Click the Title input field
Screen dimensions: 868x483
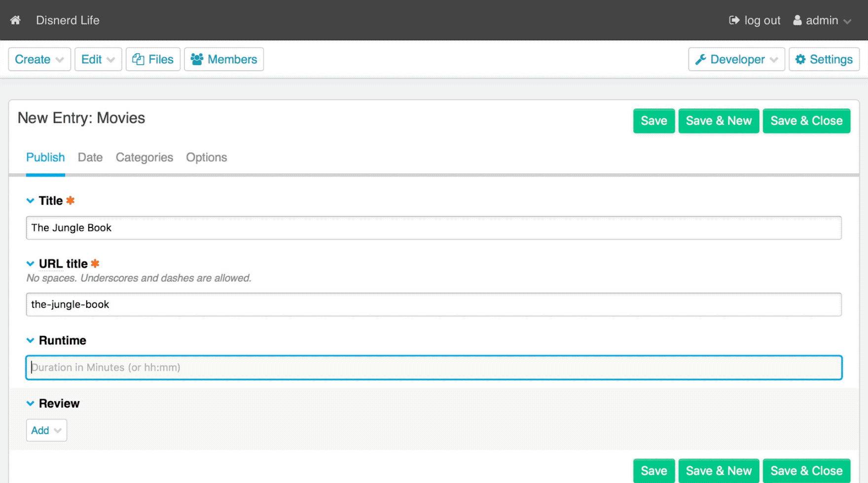point(434,228)
